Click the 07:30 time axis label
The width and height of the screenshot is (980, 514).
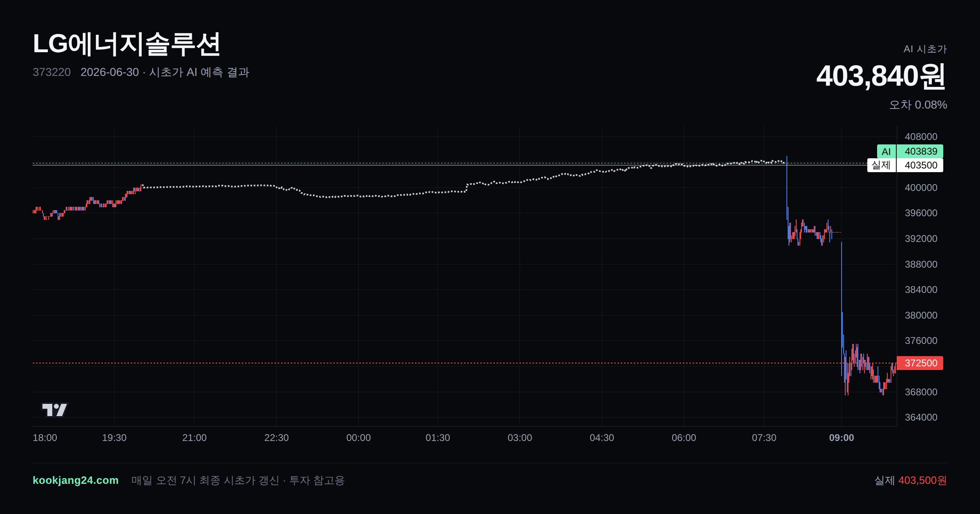pos(764,438)
